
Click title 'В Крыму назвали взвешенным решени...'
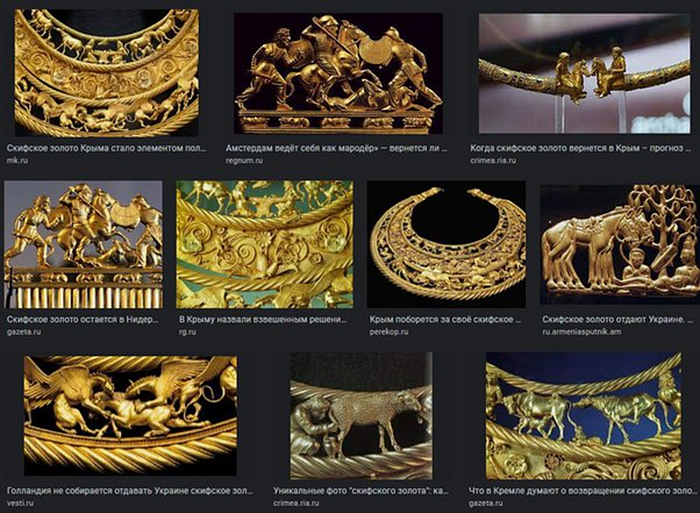point(263,320)
